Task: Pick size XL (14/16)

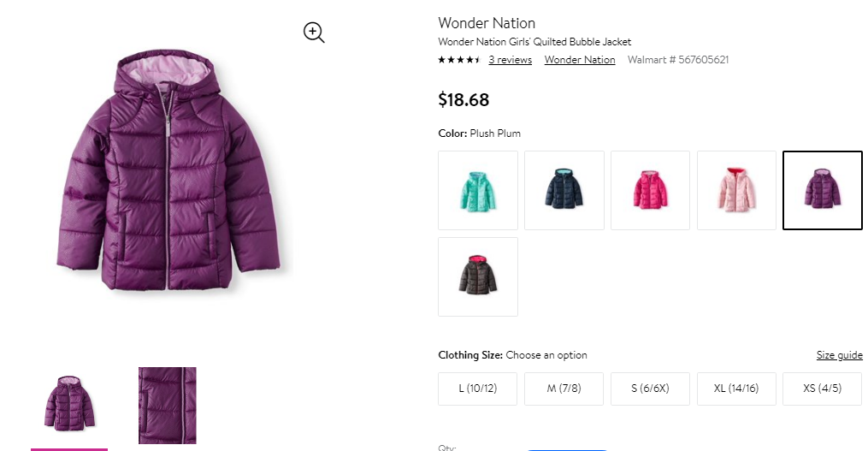Action: (737, 389)
